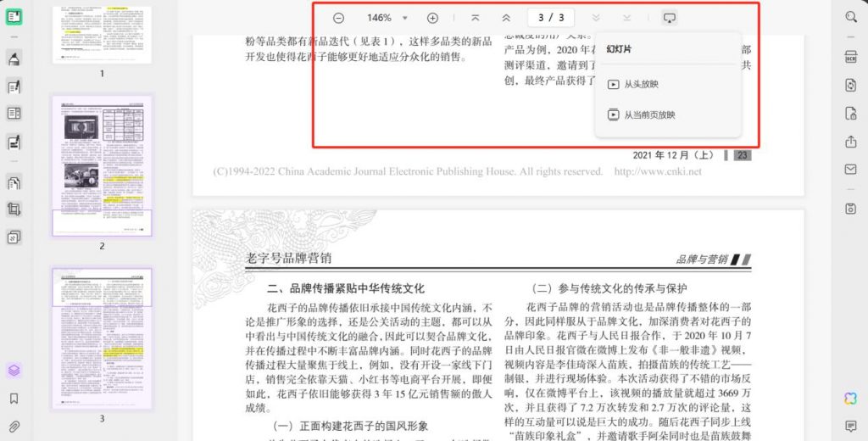Open the Organize Pages tool

click(x=14, y=181)
